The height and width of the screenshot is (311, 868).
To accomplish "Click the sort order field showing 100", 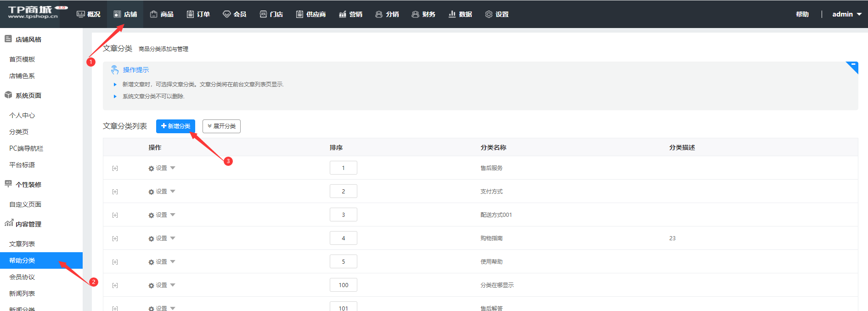I will [343, 285].
